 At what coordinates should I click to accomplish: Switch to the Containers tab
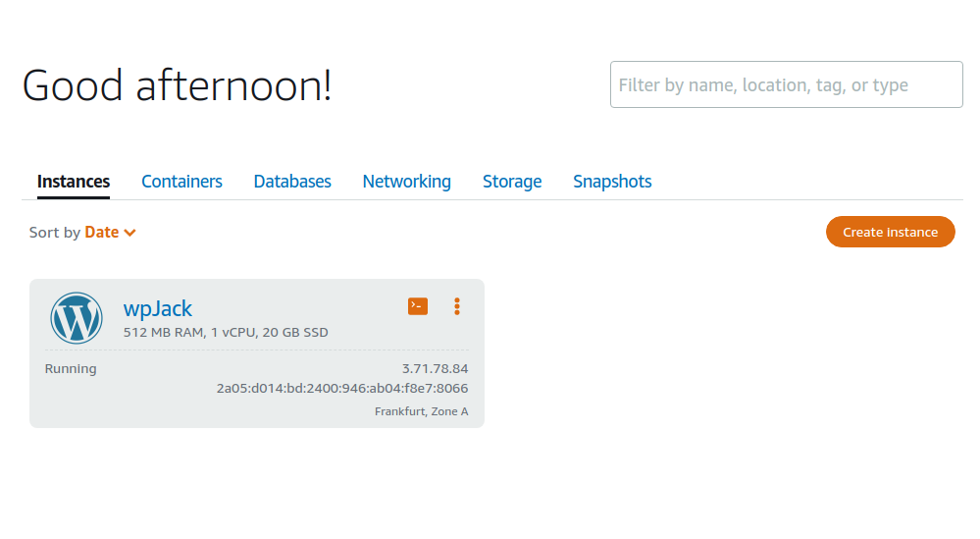tap(181, 182)
